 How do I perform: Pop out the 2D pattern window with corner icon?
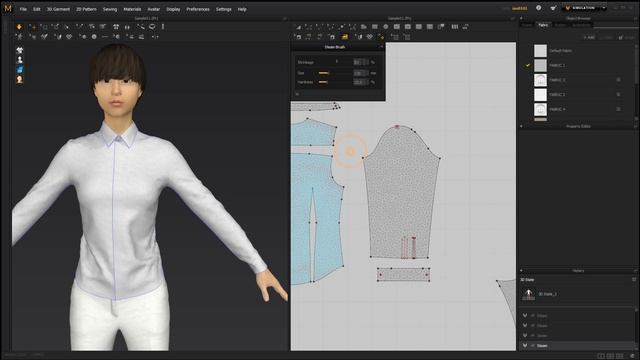[513, 18]
